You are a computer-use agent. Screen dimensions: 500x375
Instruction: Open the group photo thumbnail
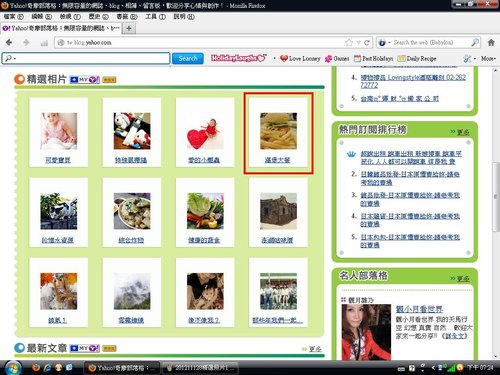pyautogui.click(x=278, y=291)
